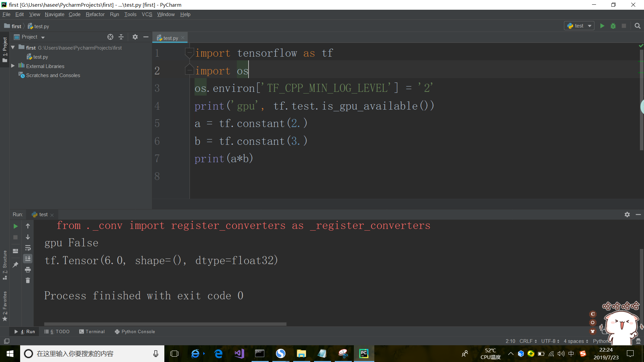Collapse the import tensorflow code fold arrow

(x=189, y=53)
